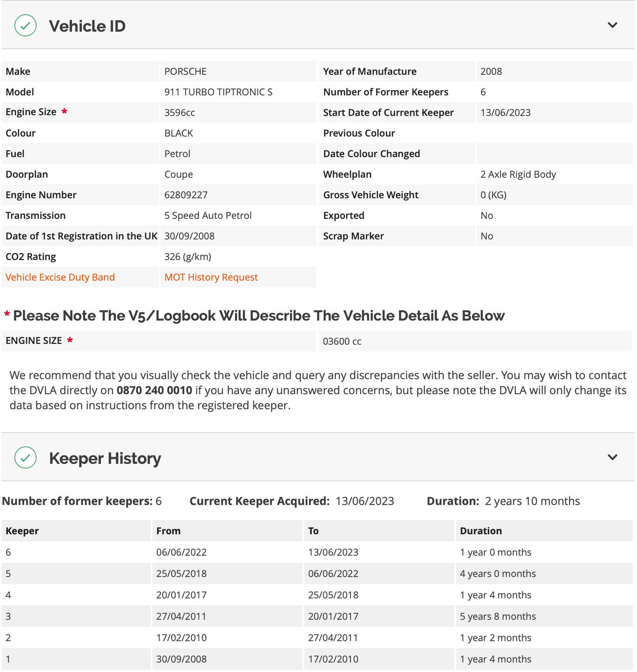The height and width of the screenshot is (672, 637).
Task: Collapse the Keeper History section chevron
Action: click(x=612, y=457)
